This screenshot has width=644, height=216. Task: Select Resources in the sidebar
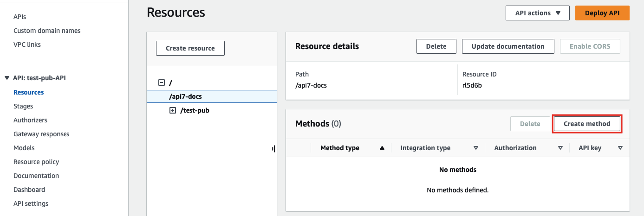point(29,92)
